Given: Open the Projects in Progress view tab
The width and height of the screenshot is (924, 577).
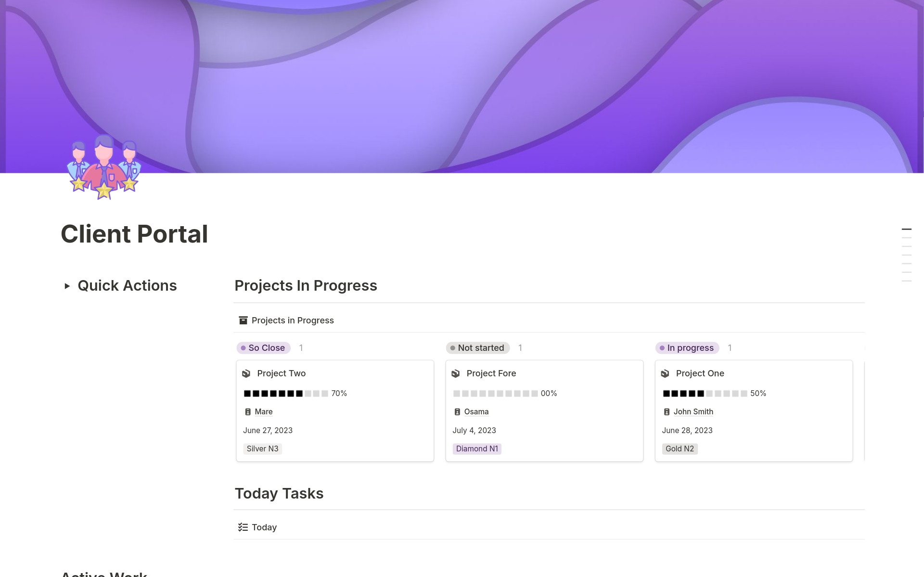Looking at the screenshot, I should click(x=292, y=321).
